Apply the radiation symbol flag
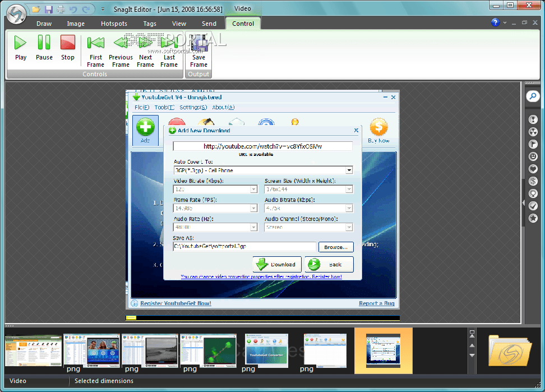 [x=533, y=132]
